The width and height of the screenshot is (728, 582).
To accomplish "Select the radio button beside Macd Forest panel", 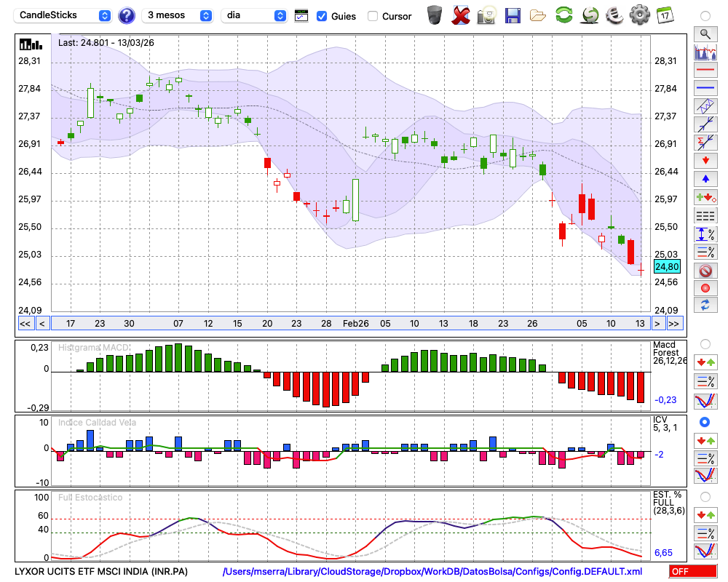I will (705, 343).
